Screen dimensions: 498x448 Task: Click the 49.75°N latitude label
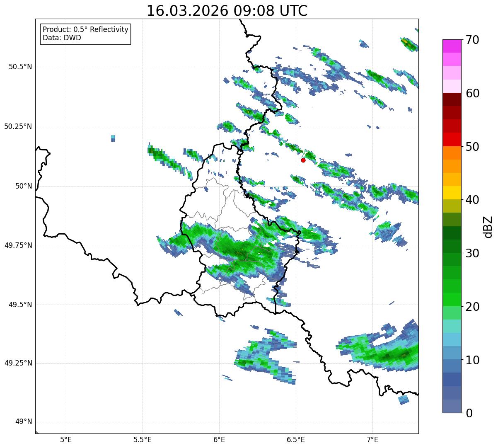tap(18, 245)
